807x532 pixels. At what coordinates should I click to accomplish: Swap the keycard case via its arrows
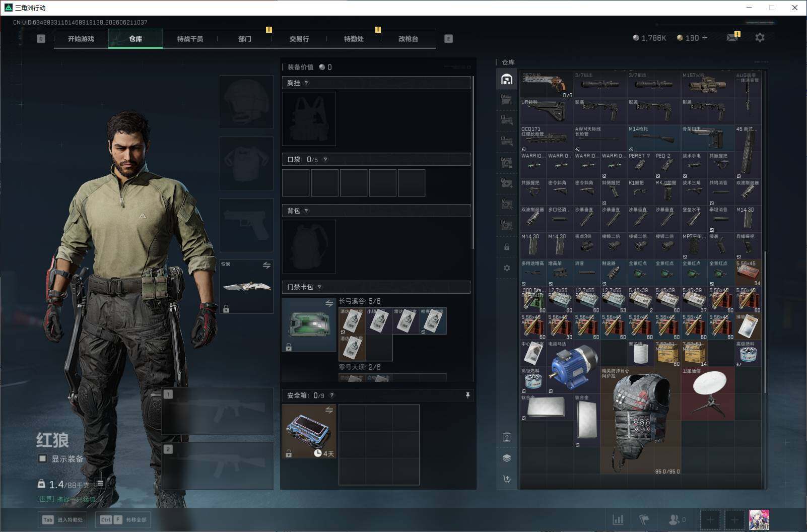tap(329, 303)
